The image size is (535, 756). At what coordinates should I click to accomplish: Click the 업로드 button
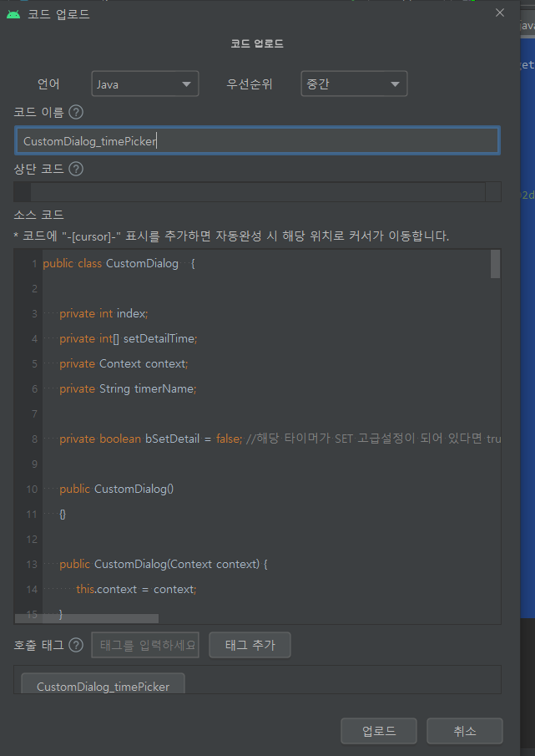(x=378, y=731)
